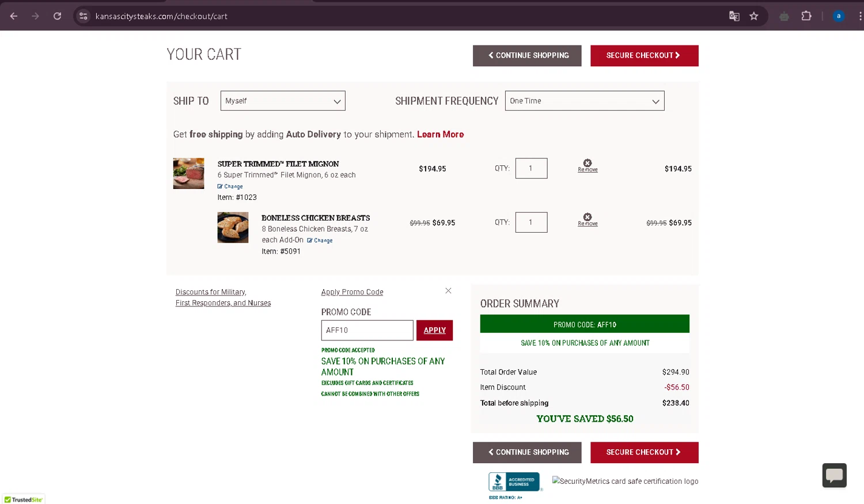The height and width of the screenshot is (504, 864).
Task: Click the Super Trimmed Filet Mignon title
Action: pos(278,164)
